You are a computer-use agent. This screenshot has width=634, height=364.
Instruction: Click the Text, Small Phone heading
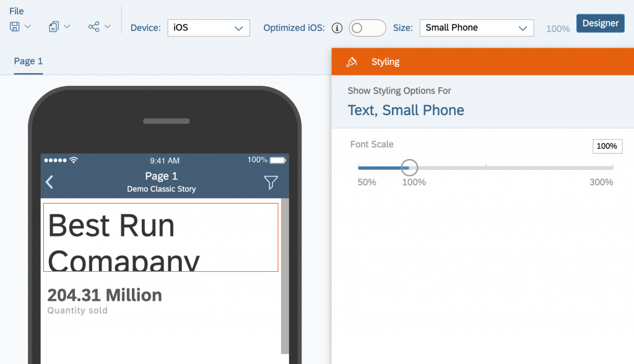tap(406, 110)
